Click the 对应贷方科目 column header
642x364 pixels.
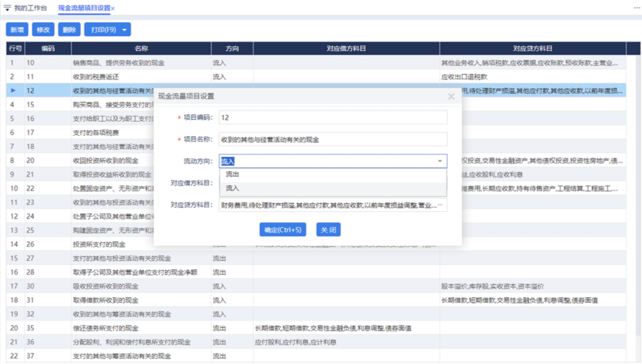coord(533,49)
